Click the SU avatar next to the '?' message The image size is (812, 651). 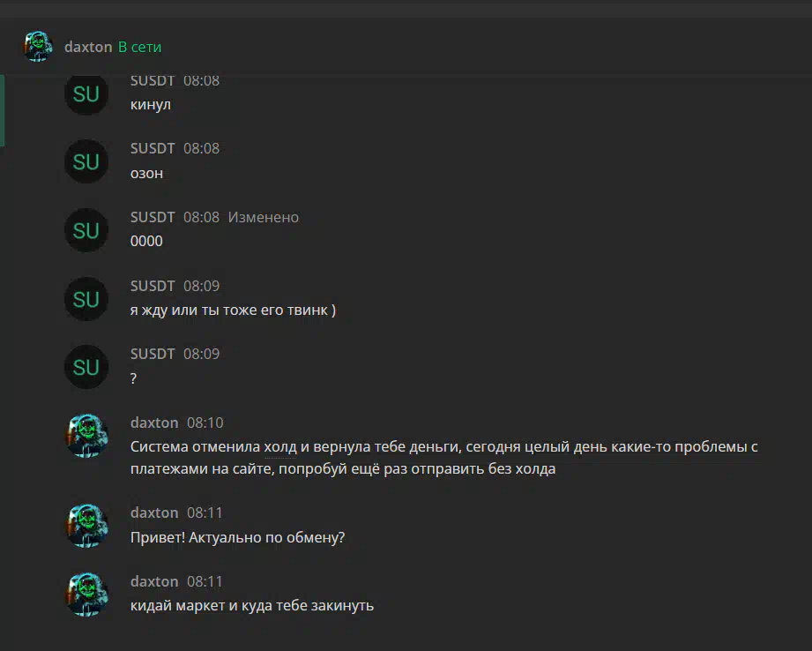pos(86,367)
